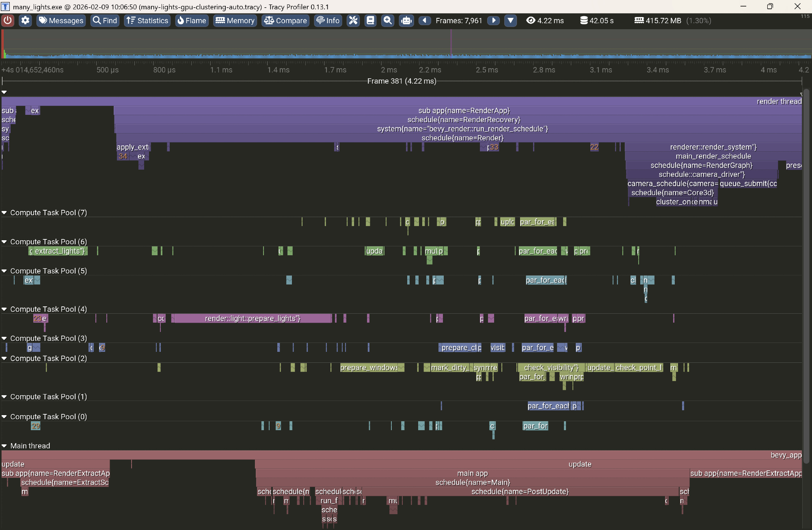Go to previous frame arrow
This screenshot has width=812, height=530.
point(425,20)
